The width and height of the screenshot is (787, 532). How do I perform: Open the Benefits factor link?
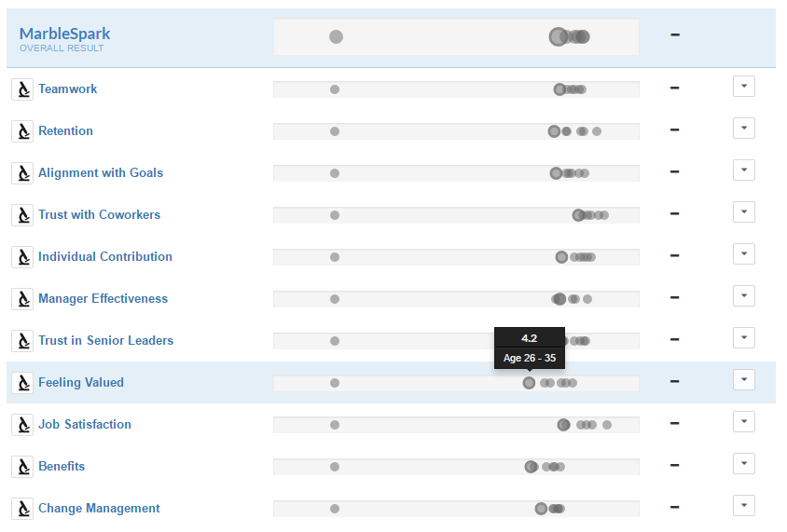click(62, 466)
